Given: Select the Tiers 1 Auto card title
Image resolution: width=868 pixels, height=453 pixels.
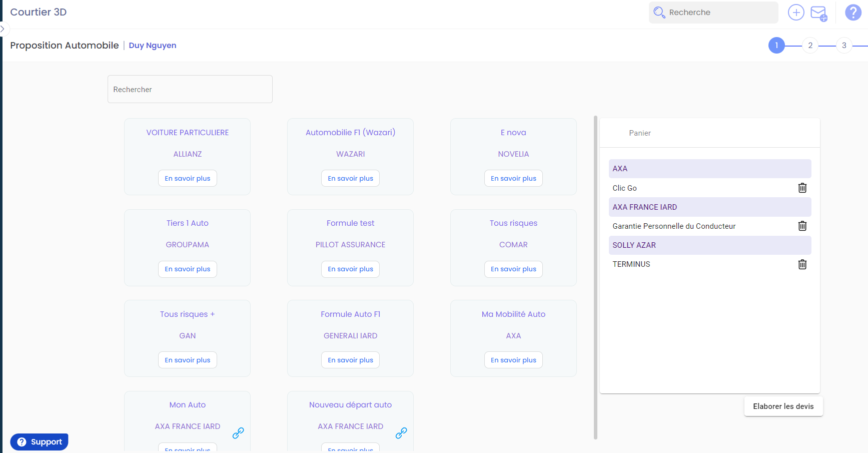Looking at the screenshot, I should click(x=188, y=223).
